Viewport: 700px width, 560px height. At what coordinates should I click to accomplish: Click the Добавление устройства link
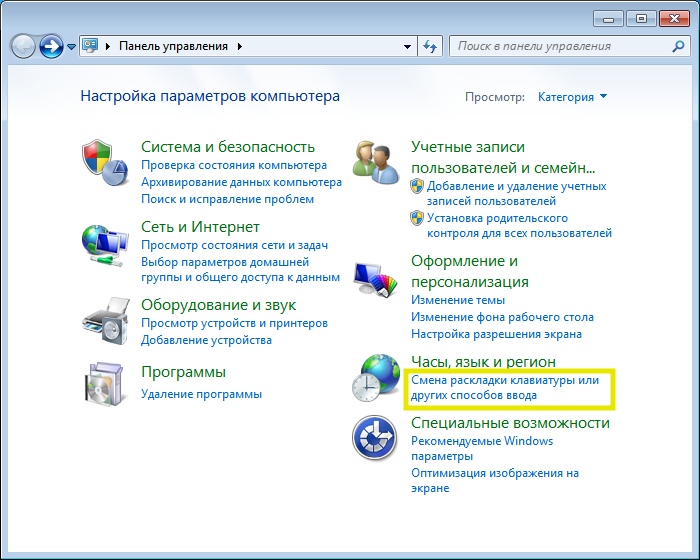point(206,340)
